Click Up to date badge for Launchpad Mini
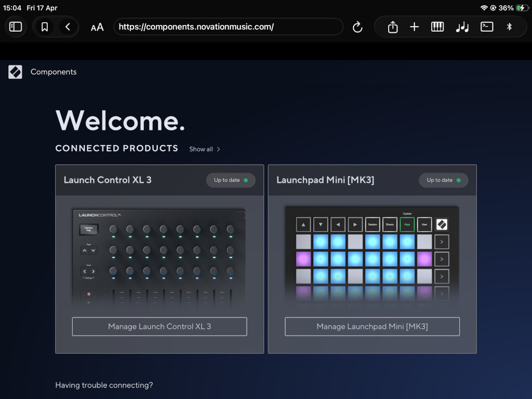This screenshot has width=532, height=399. tap(444, 180)
